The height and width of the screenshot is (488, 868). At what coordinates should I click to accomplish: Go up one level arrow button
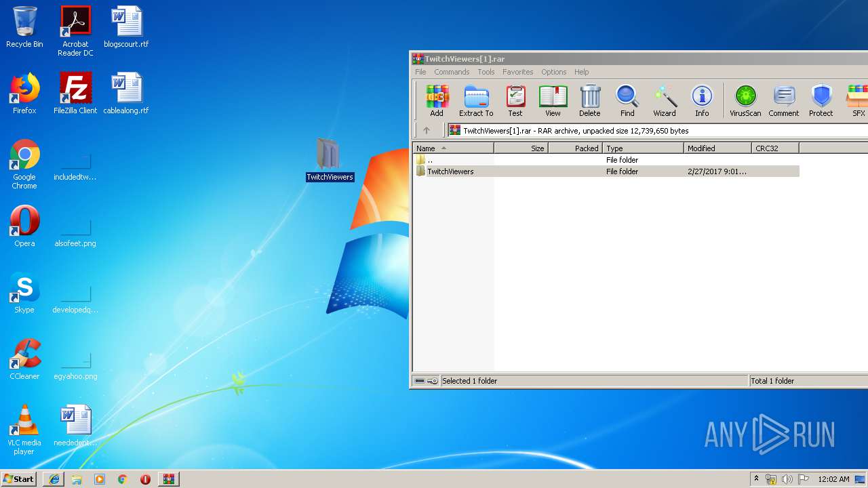(427, 131)
